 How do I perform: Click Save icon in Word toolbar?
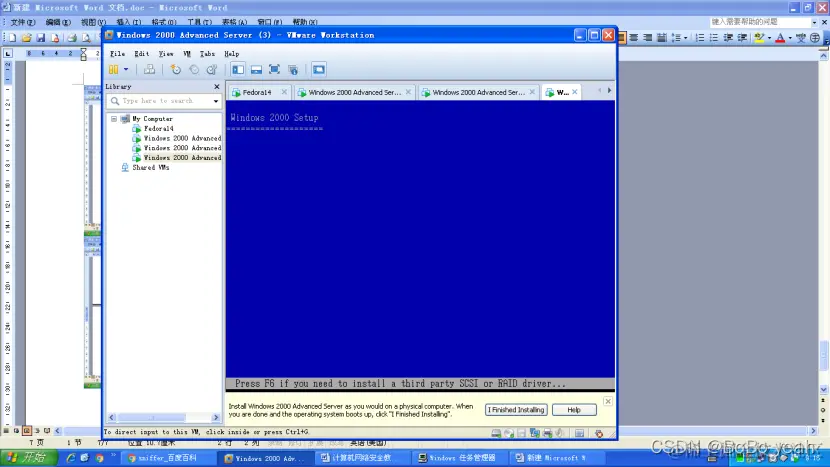(40, 38)
